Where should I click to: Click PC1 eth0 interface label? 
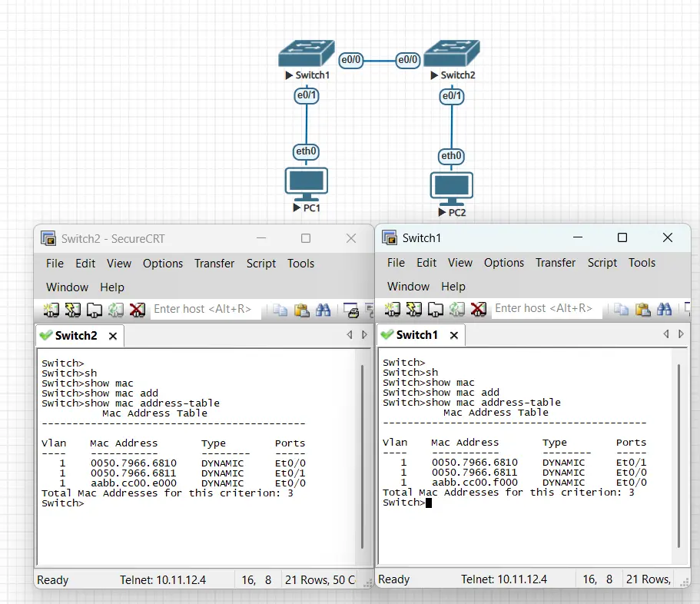(307, 151)
